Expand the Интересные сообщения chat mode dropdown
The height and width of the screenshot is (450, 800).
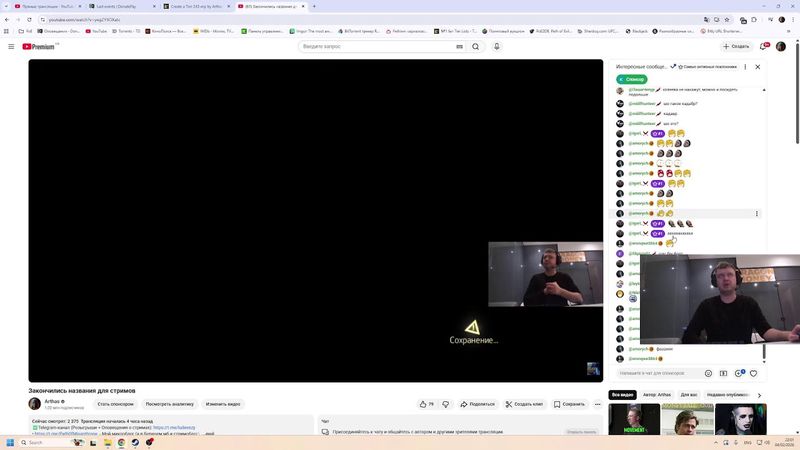click(x=674, y=67)
